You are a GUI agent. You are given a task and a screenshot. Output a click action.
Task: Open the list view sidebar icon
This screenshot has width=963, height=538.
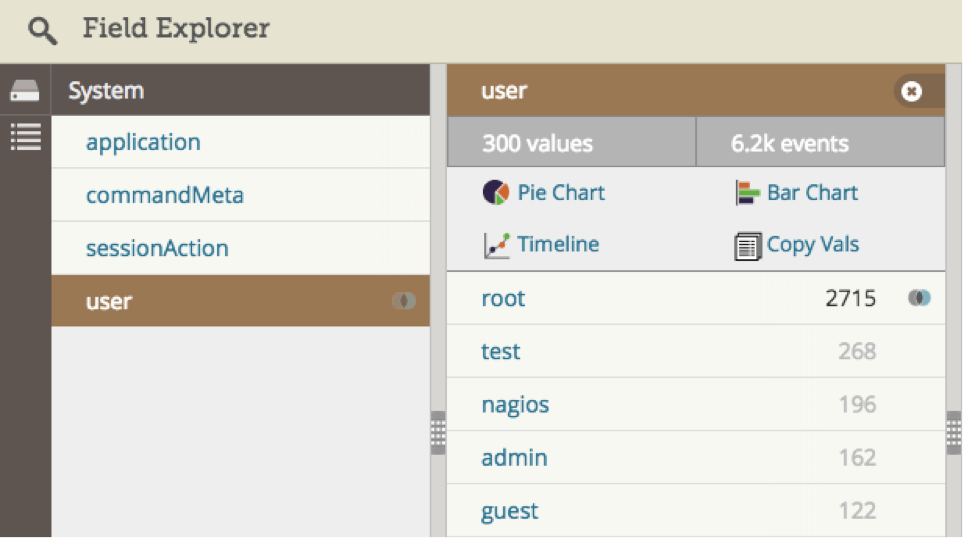[x=24, y=137]
